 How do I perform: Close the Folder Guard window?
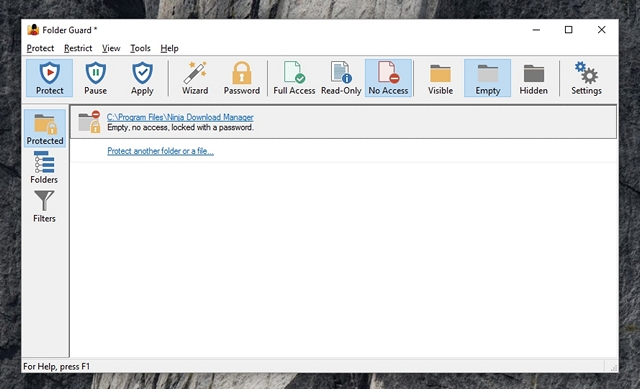pyautogui.click(x=601, y=30)
